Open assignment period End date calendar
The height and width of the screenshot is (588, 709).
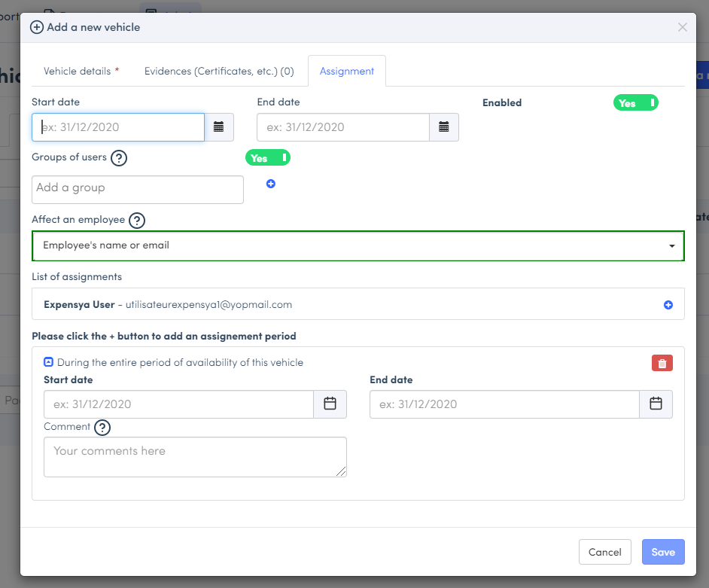click(656, 404)
